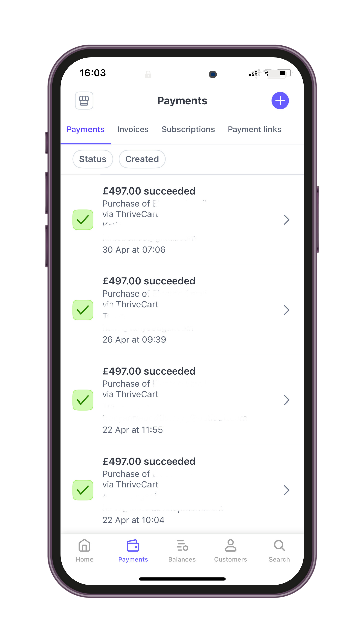The image size is (362, 644).
Task: Open the Status filter dropdown
Action: (93, 159)
